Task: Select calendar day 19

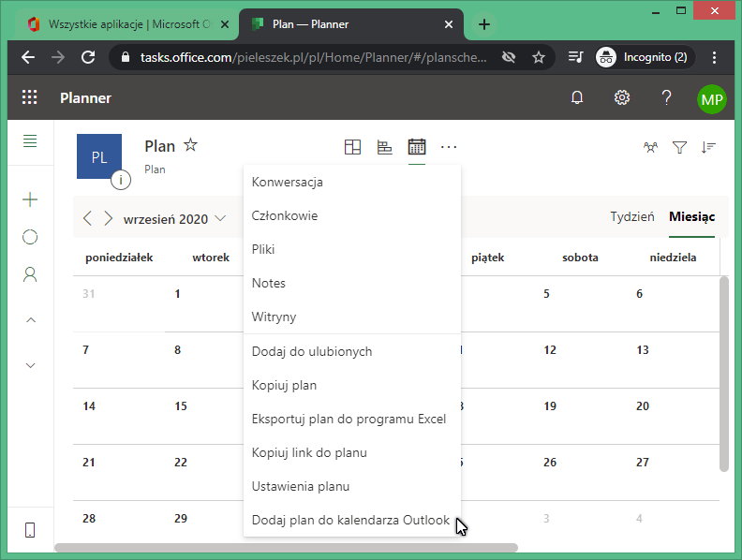Action: (550, 406)
